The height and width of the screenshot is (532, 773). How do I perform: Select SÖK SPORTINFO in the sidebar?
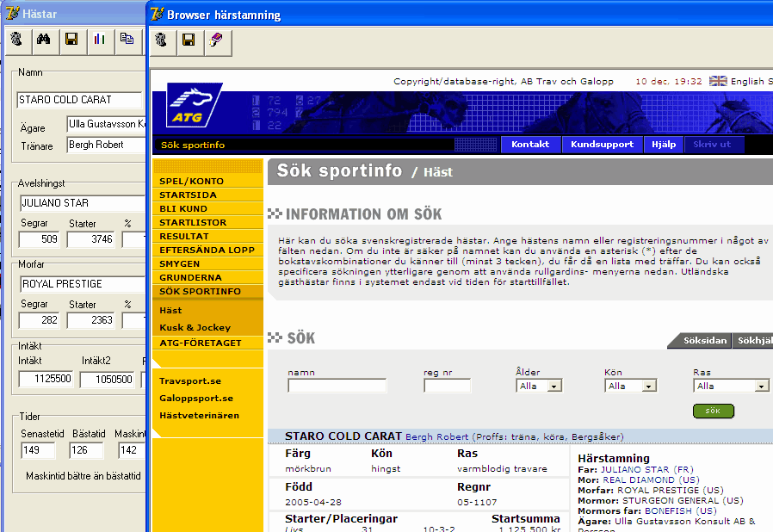coord(201,291)
